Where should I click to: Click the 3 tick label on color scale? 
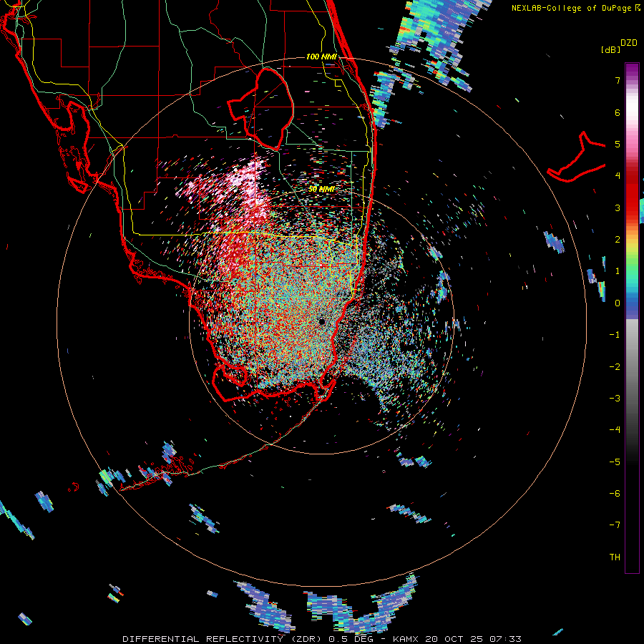(618, 208)
